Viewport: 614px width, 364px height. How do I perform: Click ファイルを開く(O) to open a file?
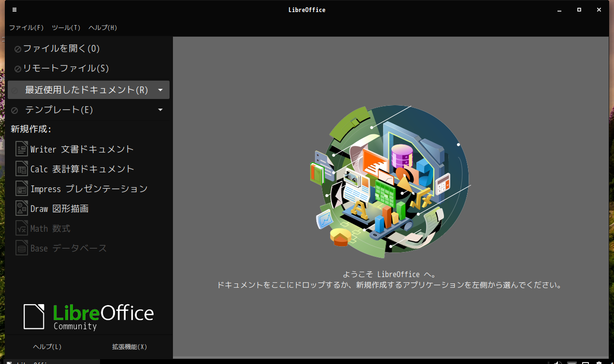(x=88, y=48)
